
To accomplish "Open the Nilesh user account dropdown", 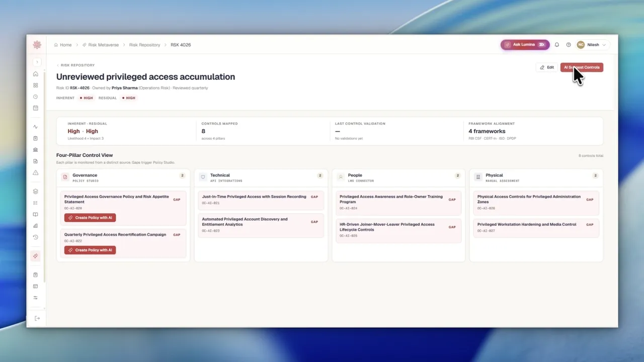I will pos(592,45).
